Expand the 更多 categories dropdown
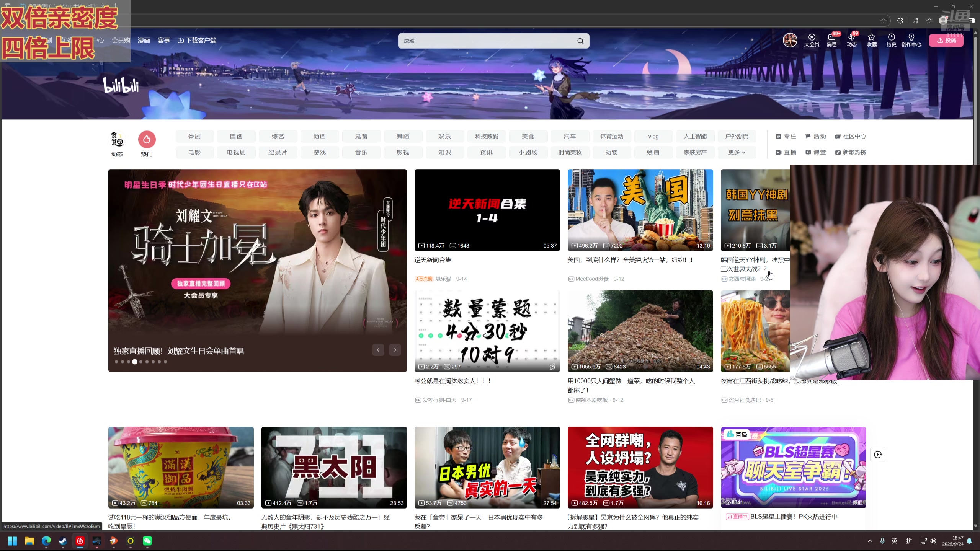980x551 pixels. pos(737,152)
